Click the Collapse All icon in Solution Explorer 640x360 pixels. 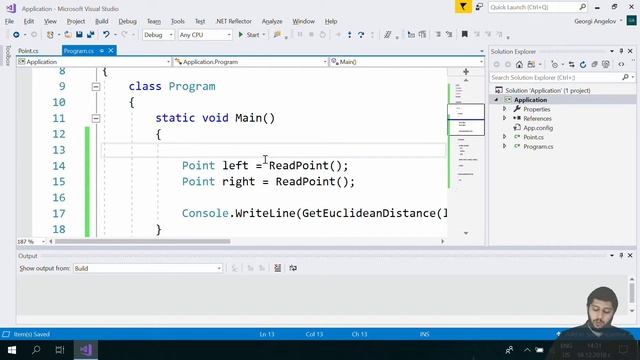[594, 64]
